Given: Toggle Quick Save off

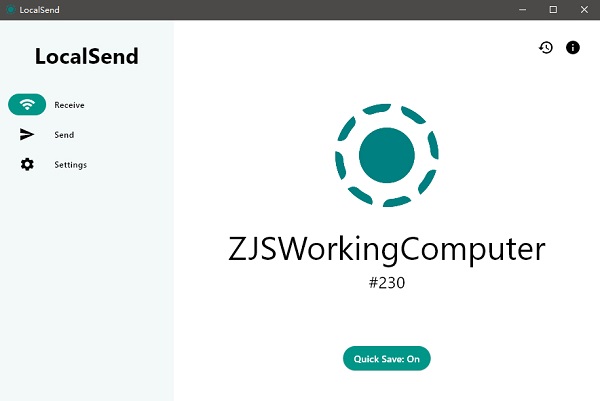Looking at the screenshot, I should click(386, 359).
